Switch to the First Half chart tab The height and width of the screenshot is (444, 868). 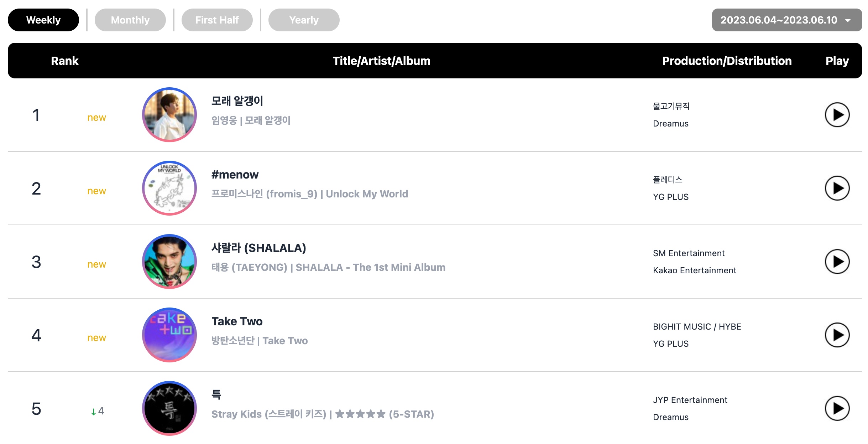pyautogui.click(x=217, y=20)
